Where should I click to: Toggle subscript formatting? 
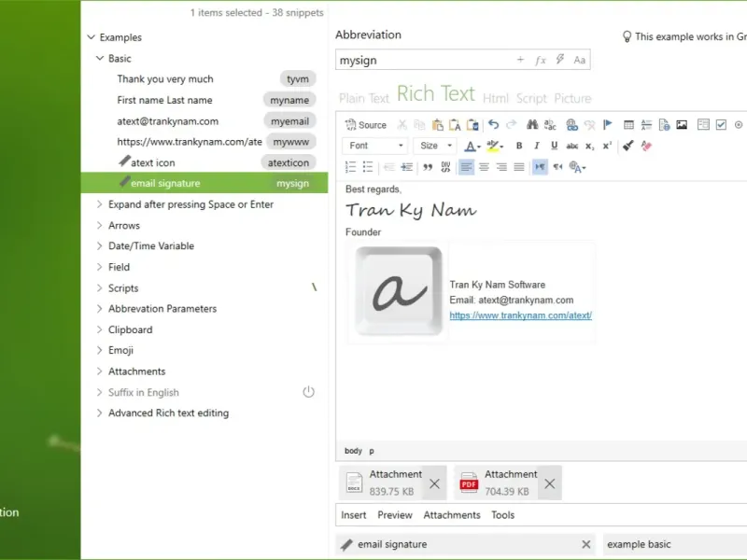pos(590,146)
